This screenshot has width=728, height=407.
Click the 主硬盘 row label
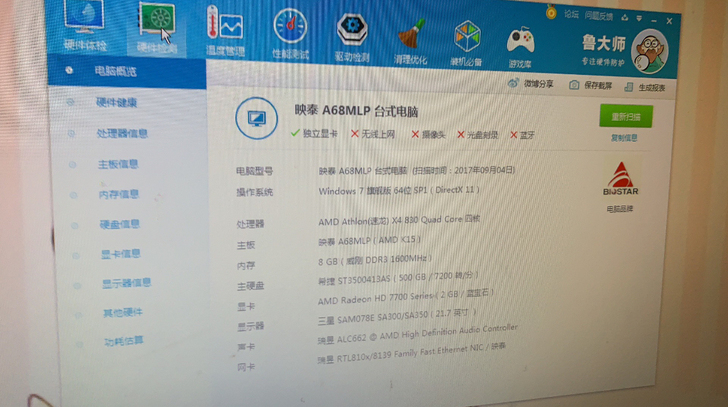click(x=250, y=286)
